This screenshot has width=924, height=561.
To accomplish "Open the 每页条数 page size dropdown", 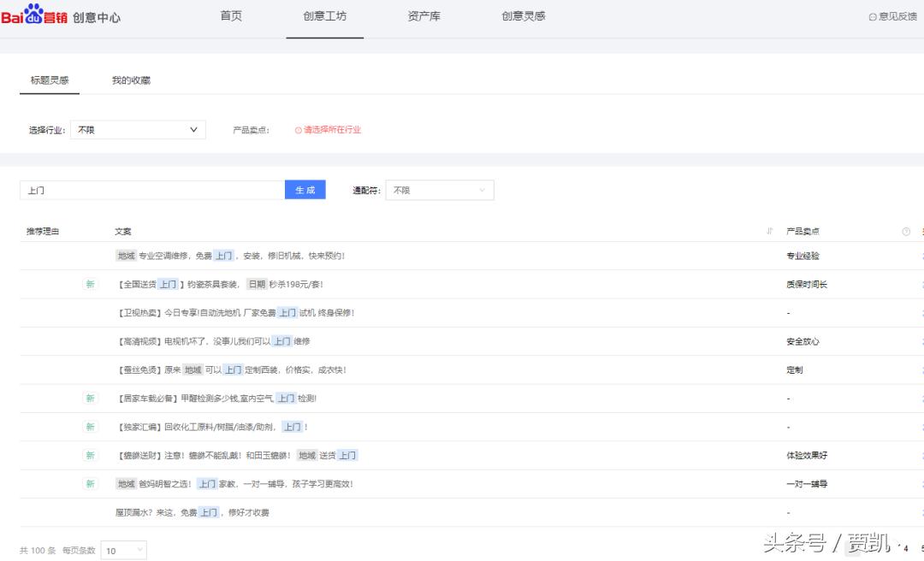I will (x=123, y=551).
